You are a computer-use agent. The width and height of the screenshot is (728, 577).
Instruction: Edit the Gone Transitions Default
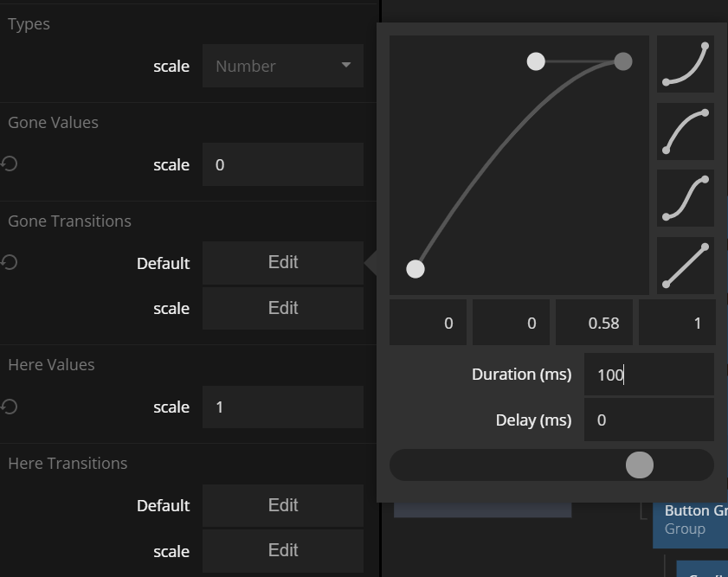click(x=282, y=263)
